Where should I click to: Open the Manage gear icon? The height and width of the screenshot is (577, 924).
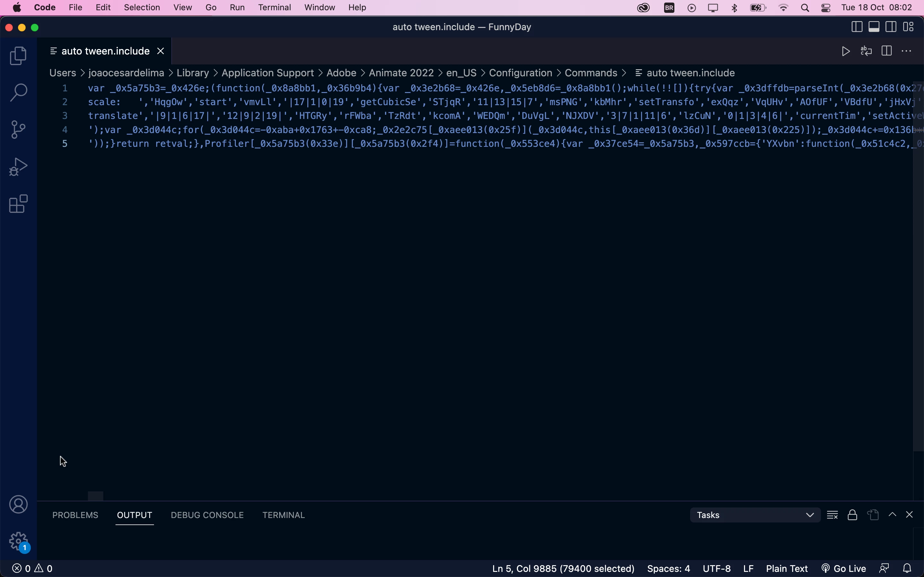tap(18, 541)
